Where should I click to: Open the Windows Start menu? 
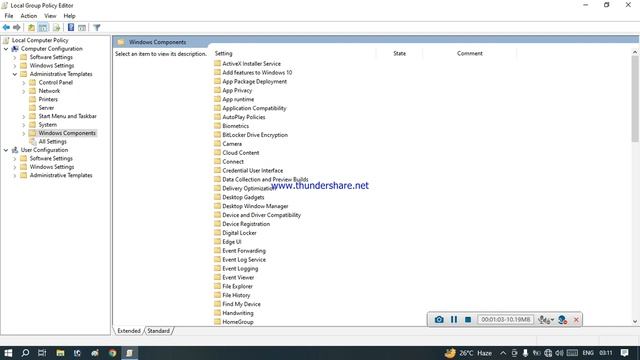tap(8, 353)
